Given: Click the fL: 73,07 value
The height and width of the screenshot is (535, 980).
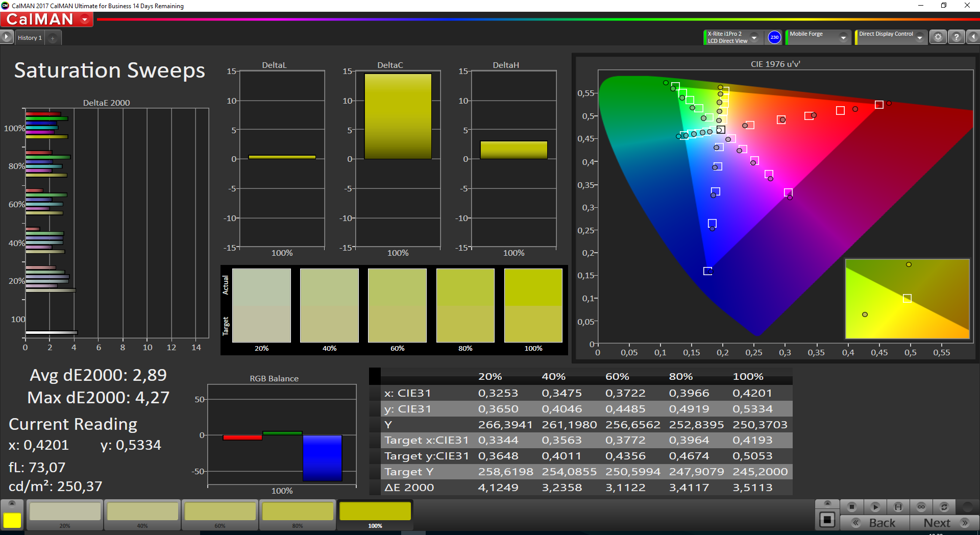Looking at the screenshot, I should coord(37,467).
